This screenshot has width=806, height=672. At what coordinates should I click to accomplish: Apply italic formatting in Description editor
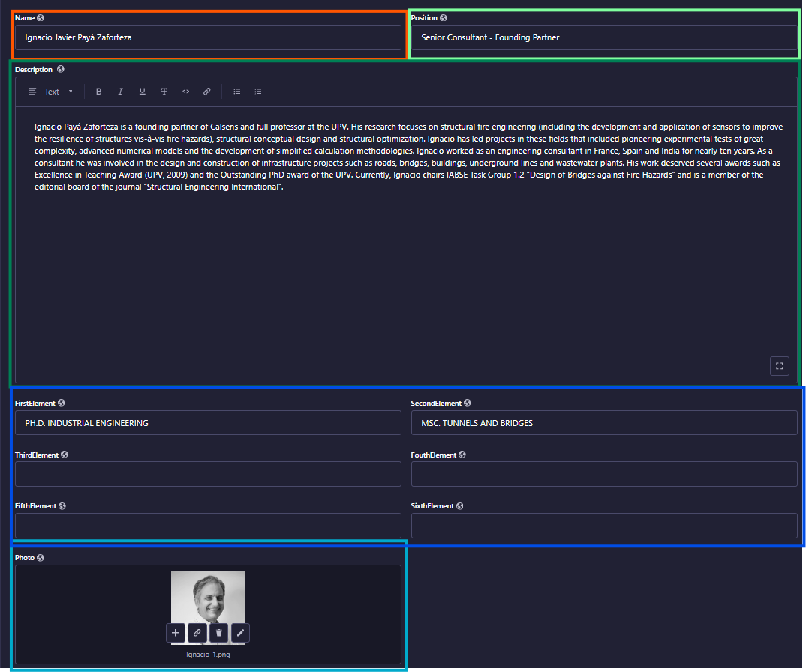pyautogui.click(x=120, y=91)
